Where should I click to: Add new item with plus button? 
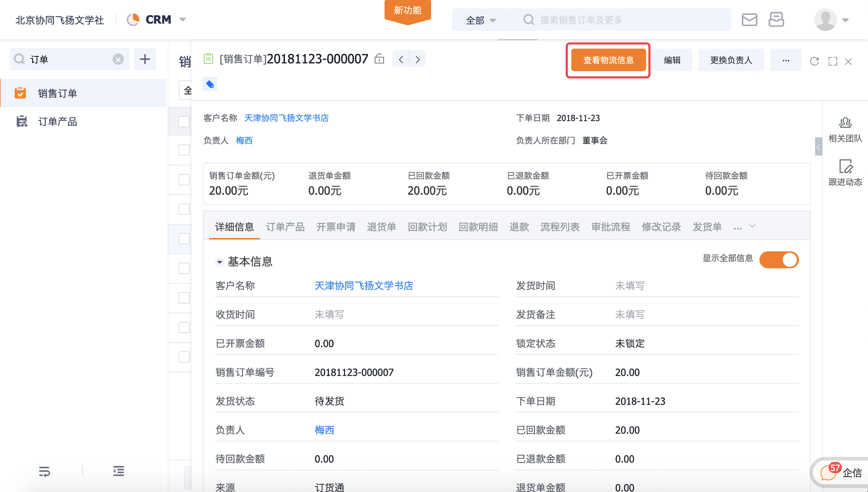(x=145, y=59)
